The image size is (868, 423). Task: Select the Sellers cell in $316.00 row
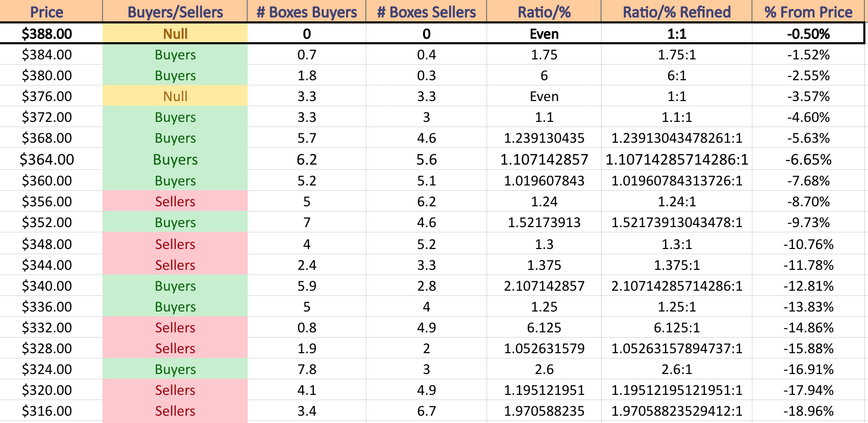point(175,411)
